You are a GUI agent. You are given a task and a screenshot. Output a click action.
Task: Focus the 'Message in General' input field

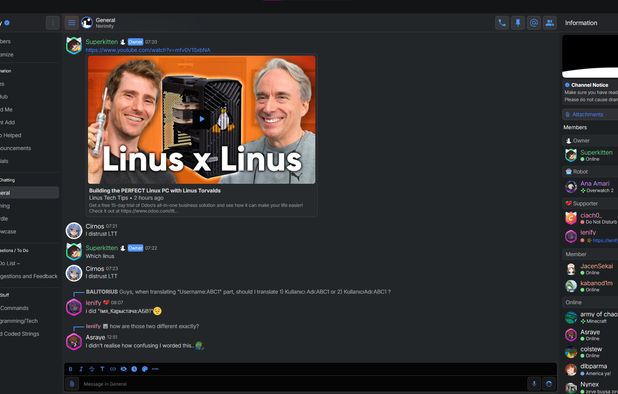pos(302,384)
